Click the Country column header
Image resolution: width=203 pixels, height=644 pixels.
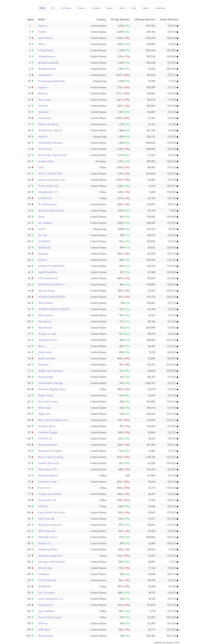pyautogui.click(x=101, y=20)
